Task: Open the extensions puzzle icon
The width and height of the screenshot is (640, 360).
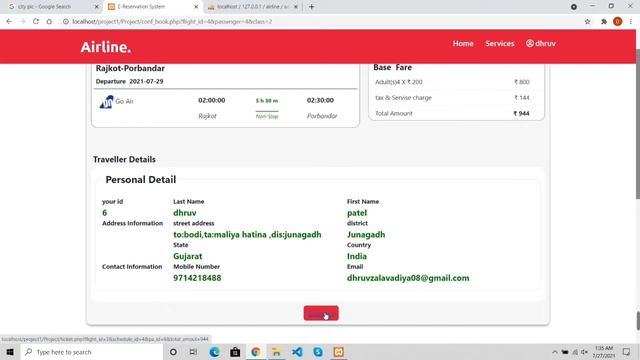Action: pos(604,22)
